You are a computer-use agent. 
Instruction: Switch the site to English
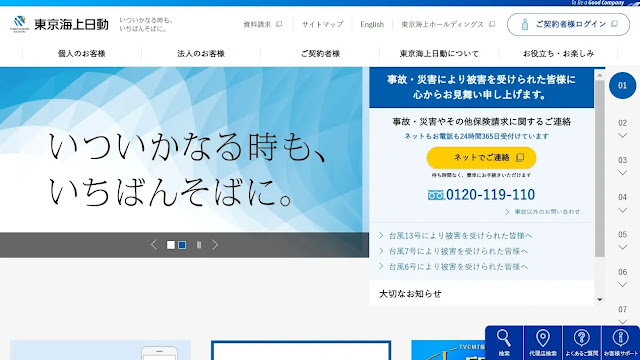(x=372, y=24)
